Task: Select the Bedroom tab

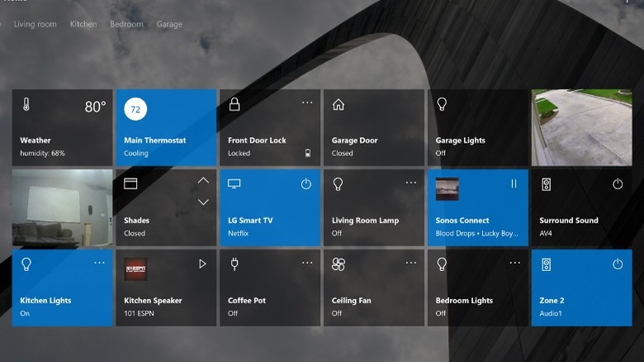Action: [126, 24]
